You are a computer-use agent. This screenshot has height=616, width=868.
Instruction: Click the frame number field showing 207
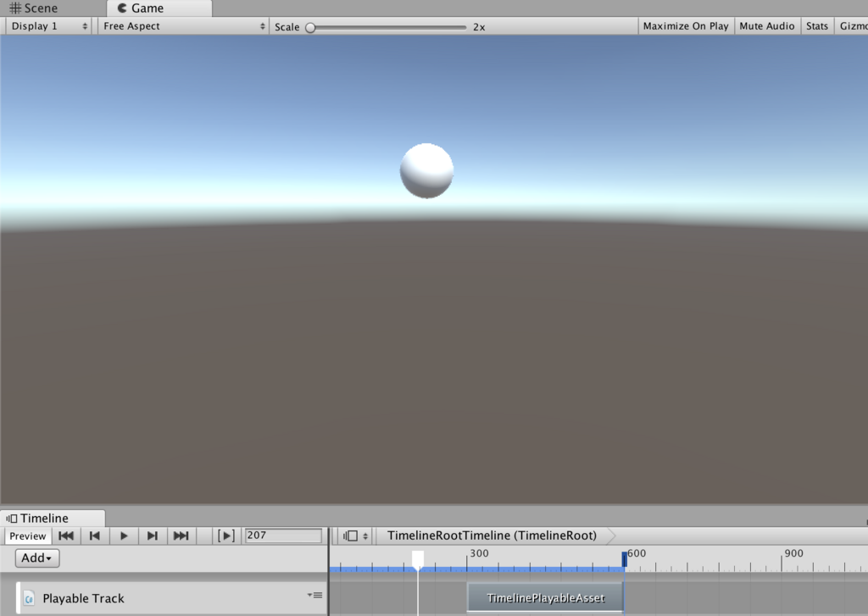[x=283, y=536]
